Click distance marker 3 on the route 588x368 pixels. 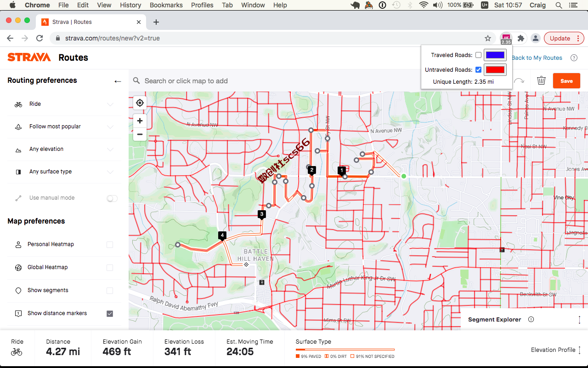261,214
